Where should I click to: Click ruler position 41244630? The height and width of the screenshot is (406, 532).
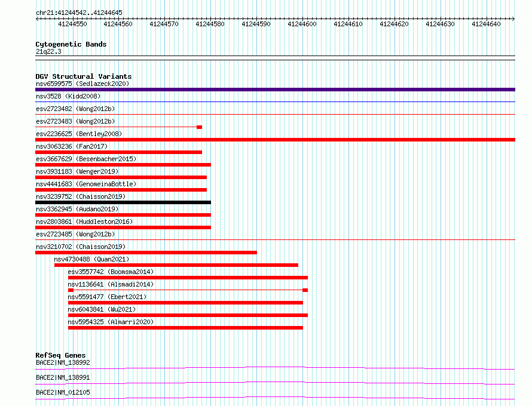pos(440,24)
